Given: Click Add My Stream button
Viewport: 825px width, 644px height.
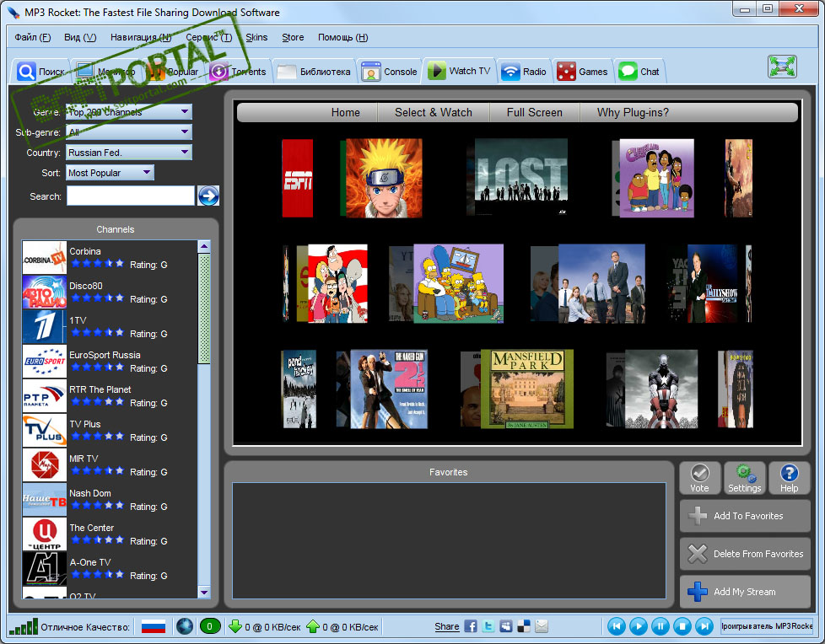Looking at the screenshot, I should click(745, 592).
